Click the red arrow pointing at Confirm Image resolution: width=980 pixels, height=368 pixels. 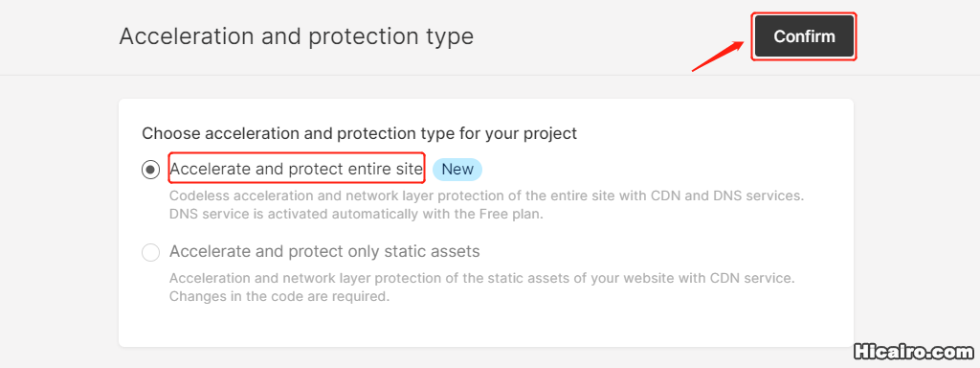pos(718,56)
